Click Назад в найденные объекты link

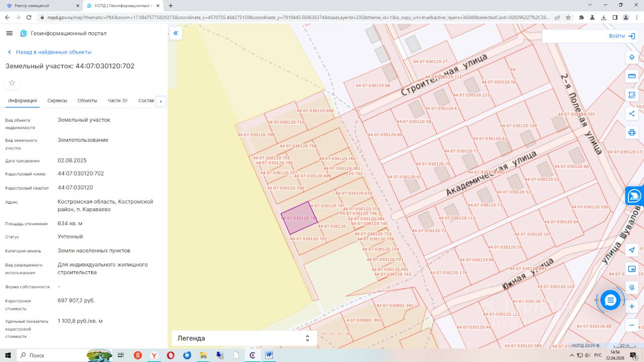[53, 52]
